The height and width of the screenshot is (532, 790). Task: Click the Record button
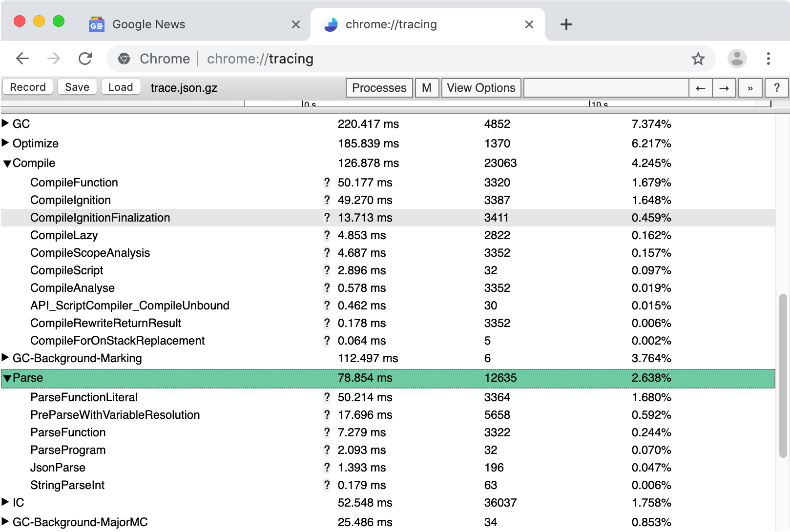coord(27,87)
